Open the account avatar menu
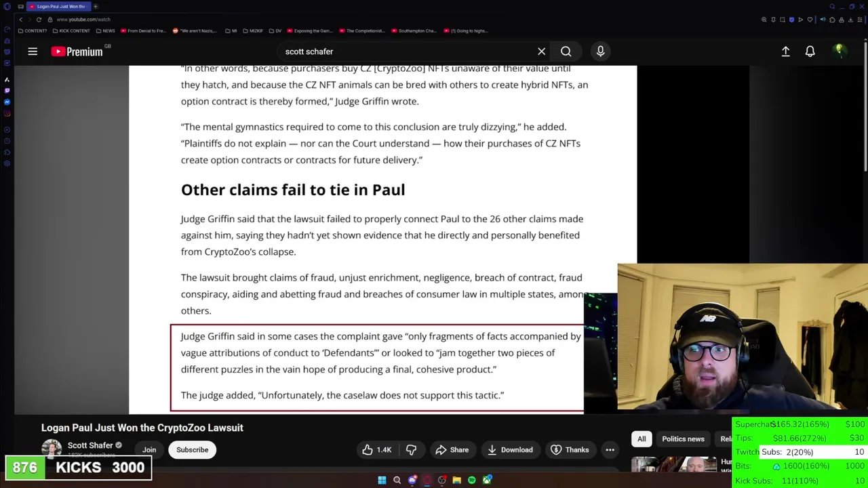The height and width of the screenshot is (488, 868). pyautogui.click(x=840, y=51)
